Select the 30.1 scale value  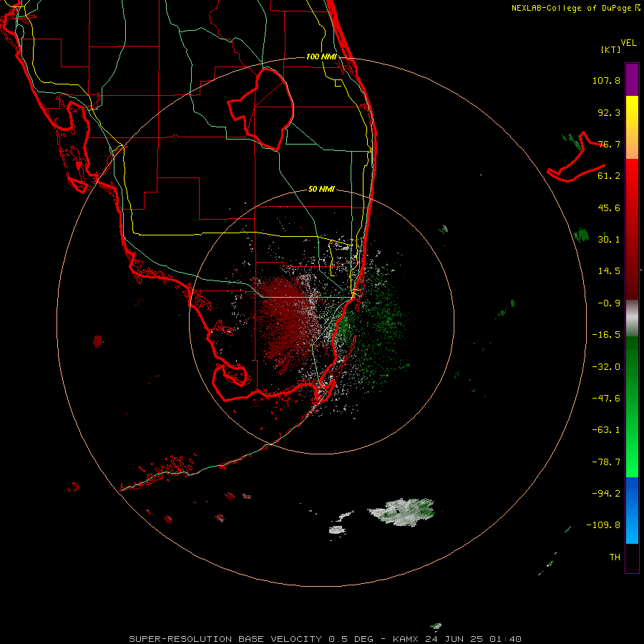click(x=609, y=240)
